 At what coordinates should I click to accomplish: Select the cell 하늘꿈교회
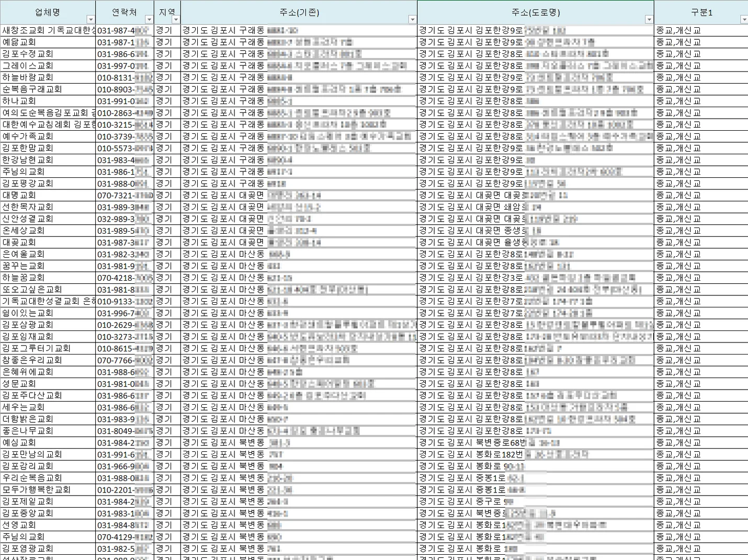(x=48, y=278)
